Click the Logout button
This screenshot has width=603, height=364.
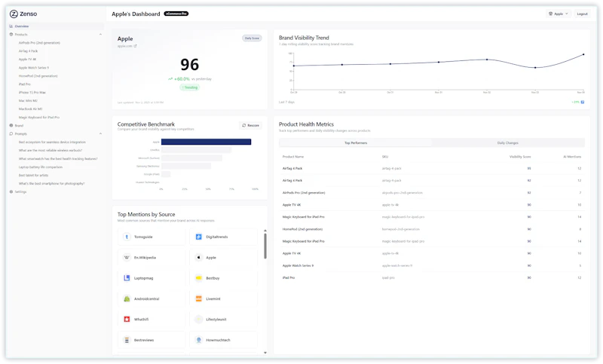tap(582, 14)
